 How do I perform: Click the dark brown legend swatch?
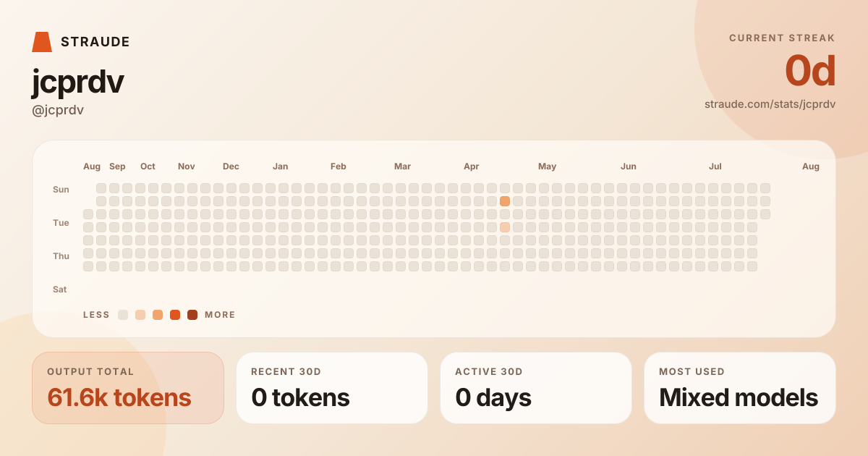[192, 315]
